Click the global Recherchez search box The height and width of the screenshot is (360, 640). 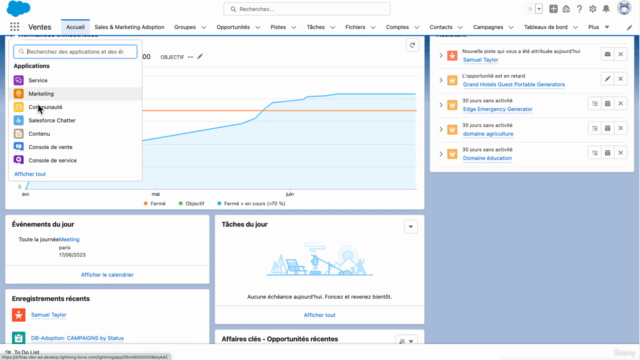coord(307,9)
